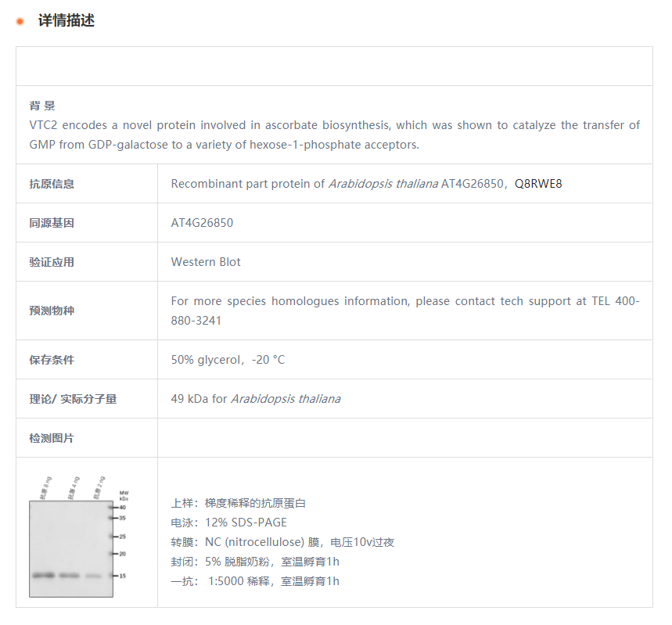Open the Q8RWE8 UniProt accession link
The height and width of the screenshot is (625, 672).
[538, 184]
